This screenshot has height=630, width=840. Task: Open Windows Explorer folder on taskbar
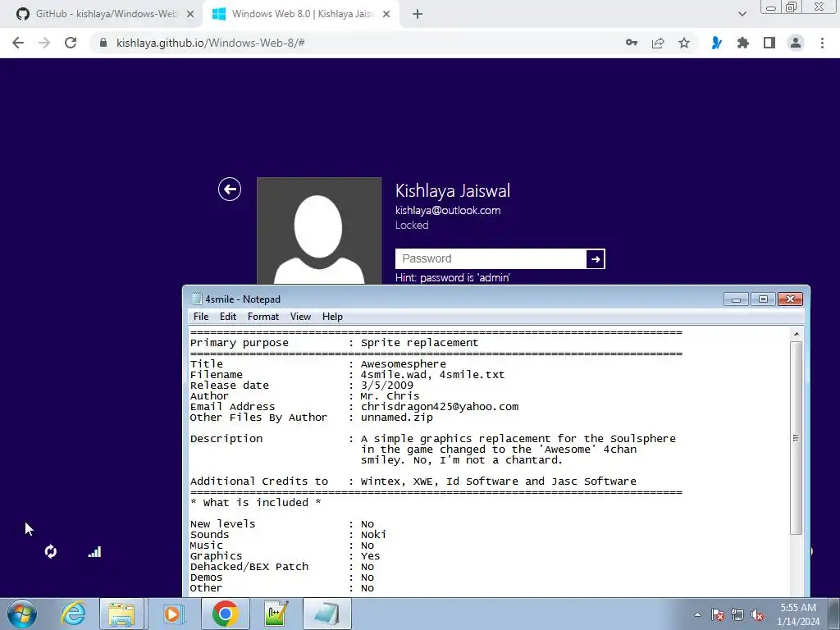tap(121, 614)
